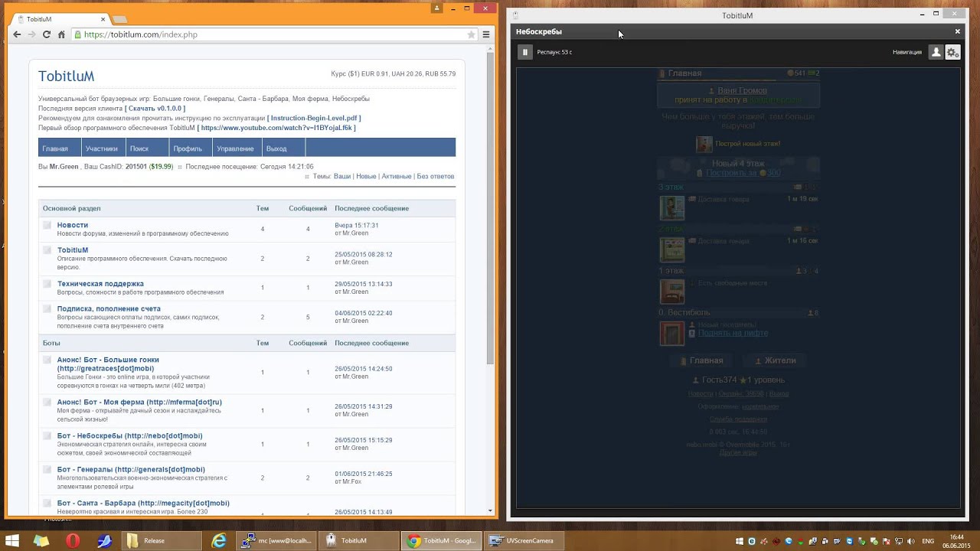980x551 pixels.
Task: Open the Профиль forum menu tab
Action: coord(188,148)
